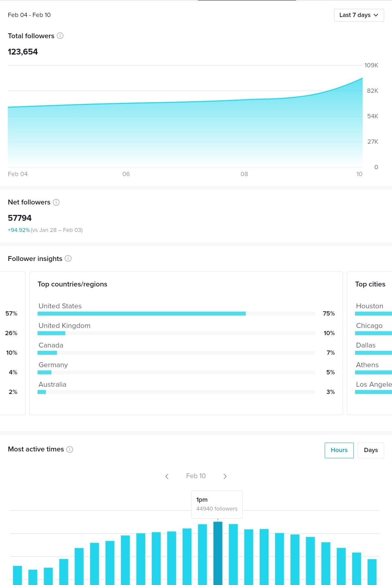The height and width of the screenshot is (585, 392).
Task: Open the Net followers info icon
Action: point(56,202)
